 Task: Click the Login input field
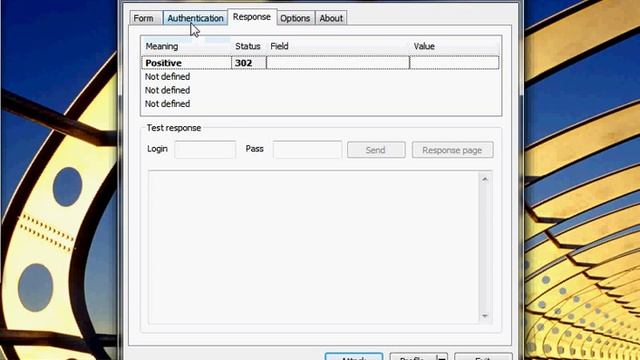pyautogui.click(x=205, y=149)
